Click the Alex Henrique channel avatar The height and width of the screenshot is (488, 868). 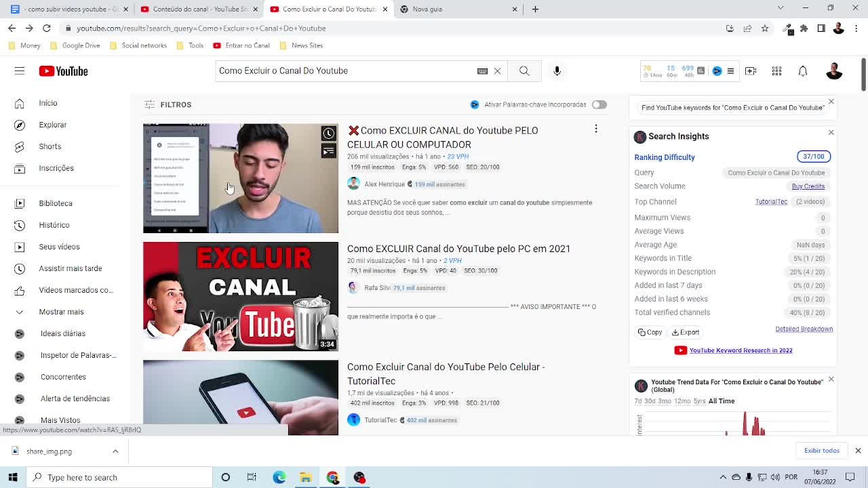pos(353,184)
